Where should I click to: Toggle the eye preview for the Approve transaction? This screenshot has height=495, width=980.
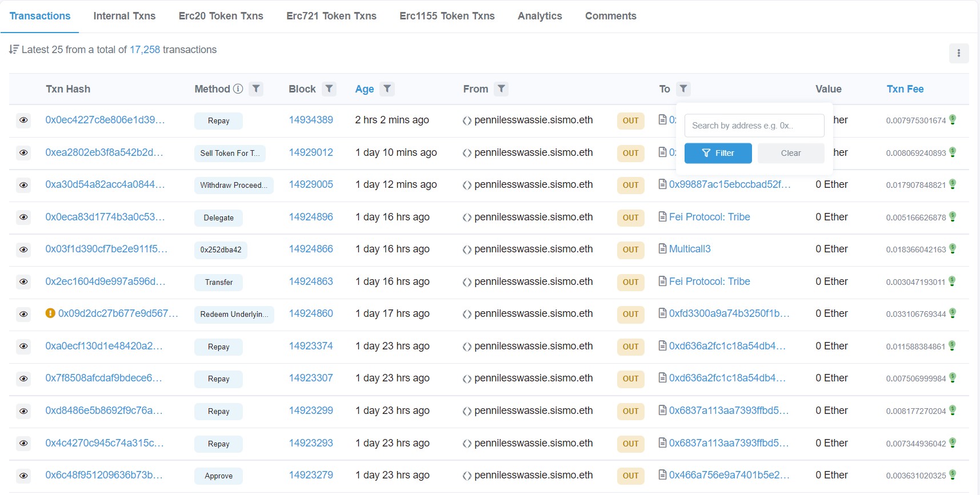[x=23, y=476]
